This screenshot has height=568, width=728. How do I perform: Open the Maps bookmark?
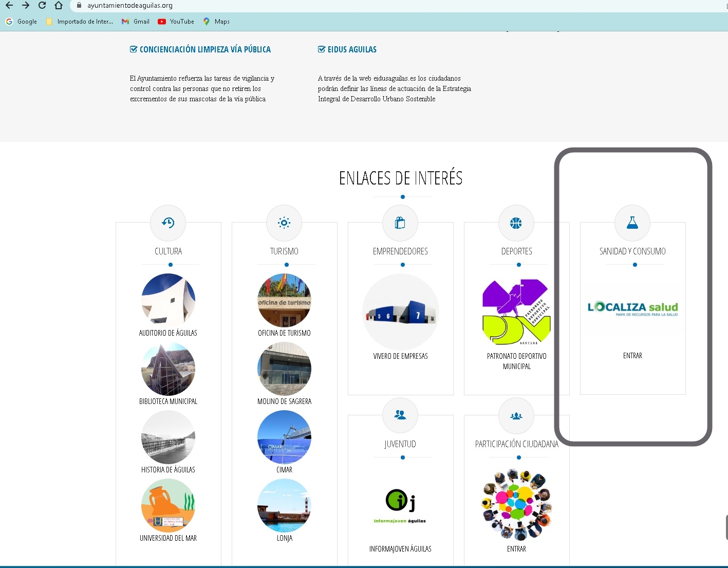tap(207, 22)
